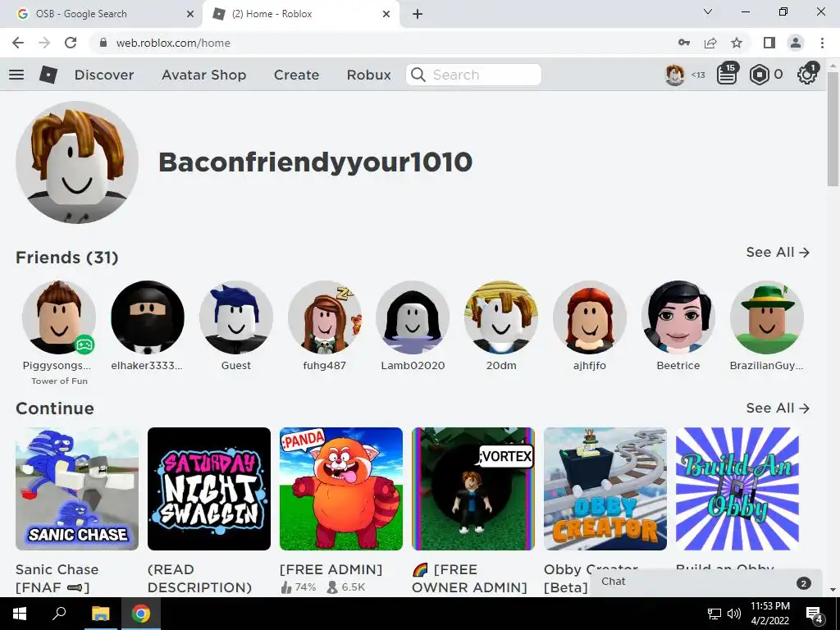This screenshot has width=840, height=630.
Task: Open friend elhaker3333 avatar
Action: tap(148, 317)
